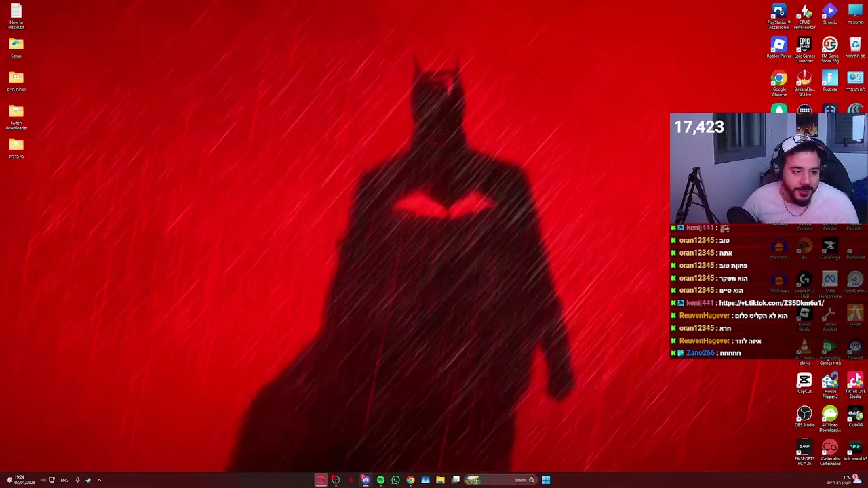Expand hidden system tray icons arrow
This screenshot has height=488, width=868.
coord(99,480)
